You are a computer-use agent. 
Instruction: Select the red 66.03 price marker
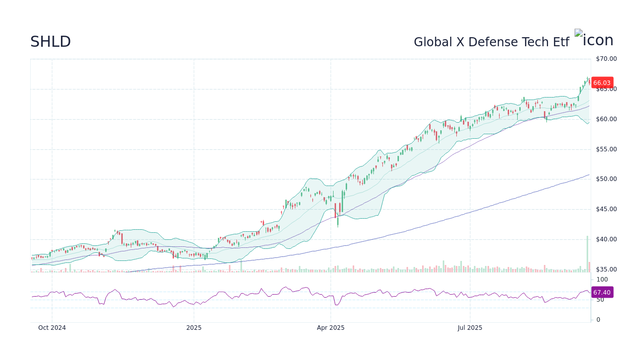coord(602,82)
